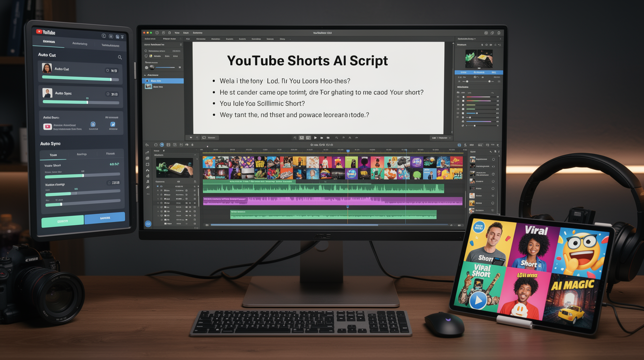
Task: Click the bullet line "You Iole Yoa Scillimic Short?"
Action: click(262, 103)
